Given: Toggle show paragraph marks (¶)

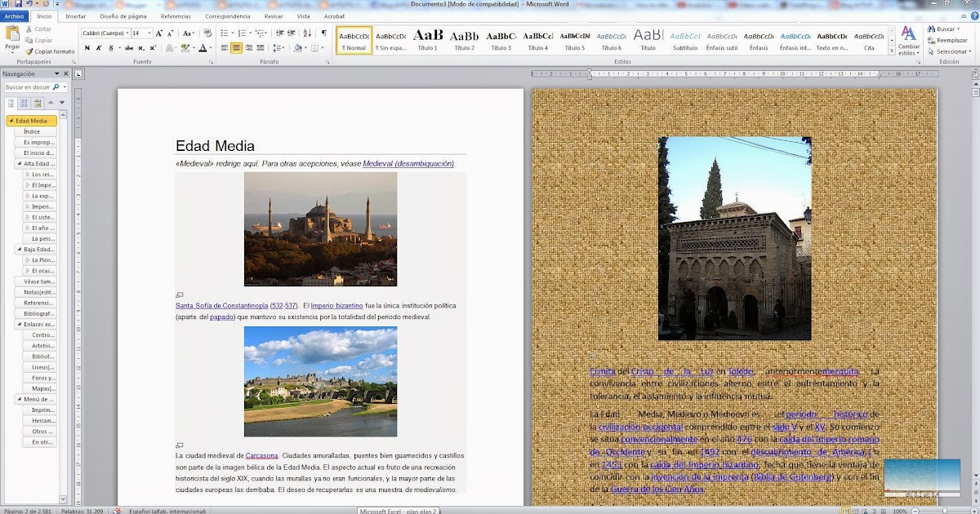Looking at the screenshot, I should 323,33.
